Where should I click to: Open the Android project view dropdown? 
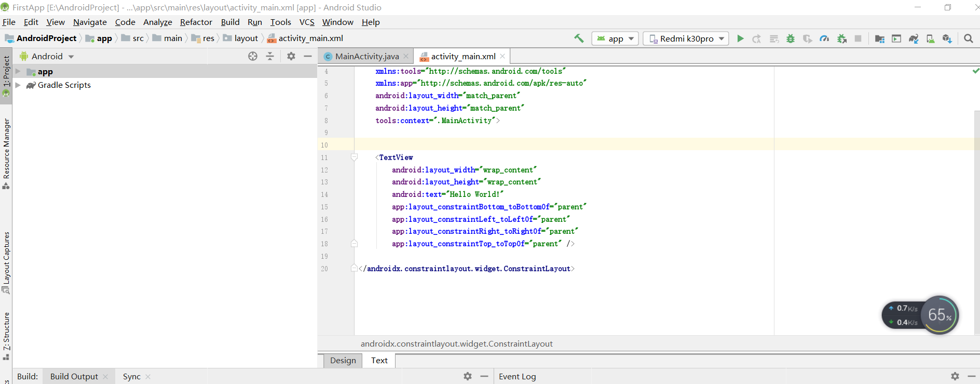[x=47, y=56]
